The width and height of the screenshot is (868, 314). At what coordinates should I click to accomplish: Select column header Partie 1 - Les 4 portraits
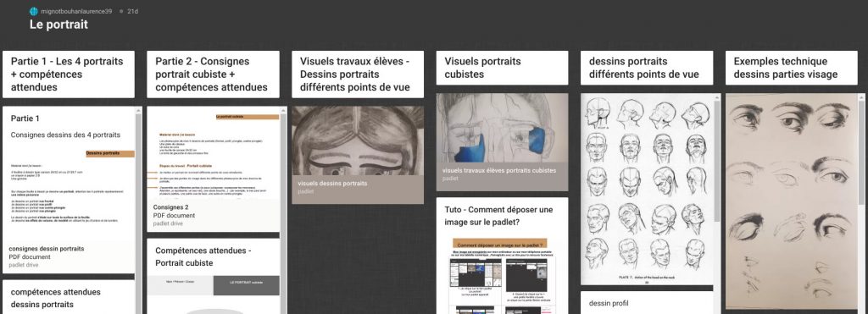(x=69, y=74)
